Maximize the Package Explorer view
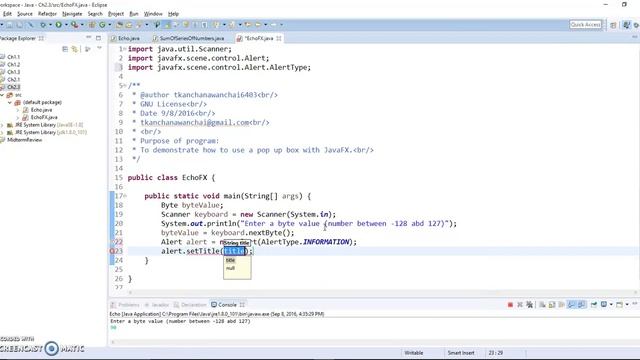The width and height of the screenshot is (640, 360). pos(98,38)
